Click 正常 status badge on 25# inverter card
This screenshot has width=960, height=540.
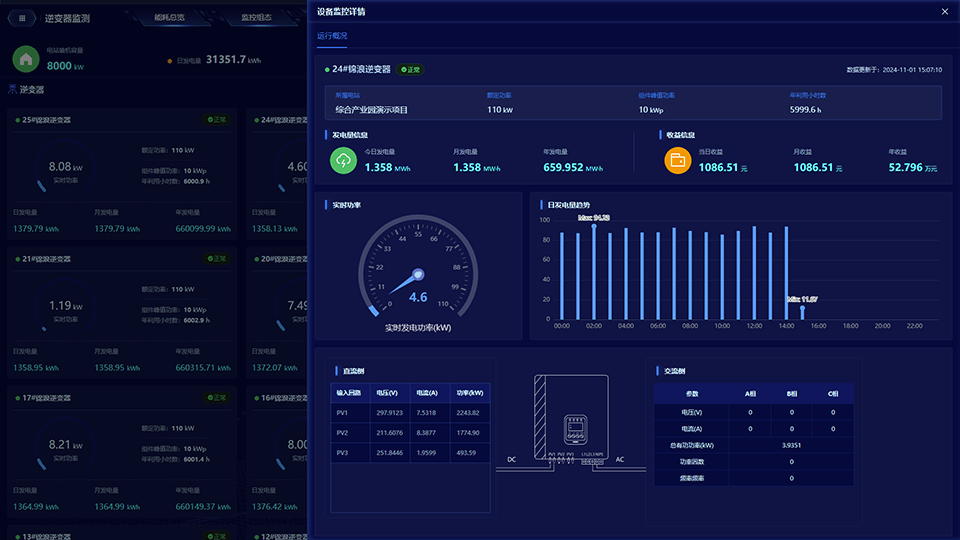pyautogui.click(x=217, y=120)
